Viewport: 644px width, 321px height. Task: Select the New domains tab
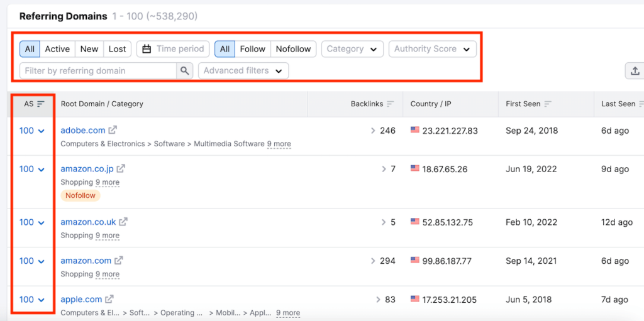coord(89,49)
